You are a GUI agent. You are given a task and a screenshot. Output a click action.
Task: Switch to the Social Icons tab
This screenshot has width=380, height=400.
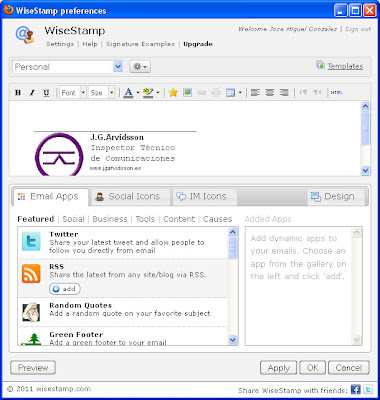tap(130, 197)
